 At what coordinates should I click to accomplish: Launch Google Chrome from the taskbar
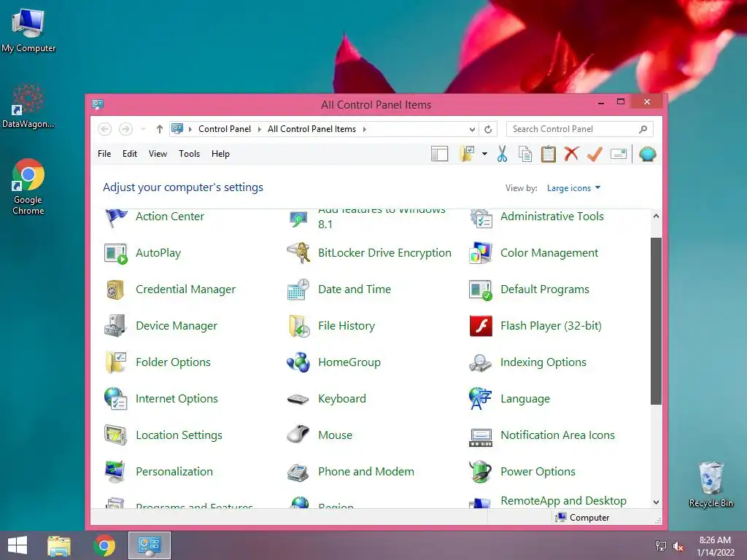coord(104,545)
